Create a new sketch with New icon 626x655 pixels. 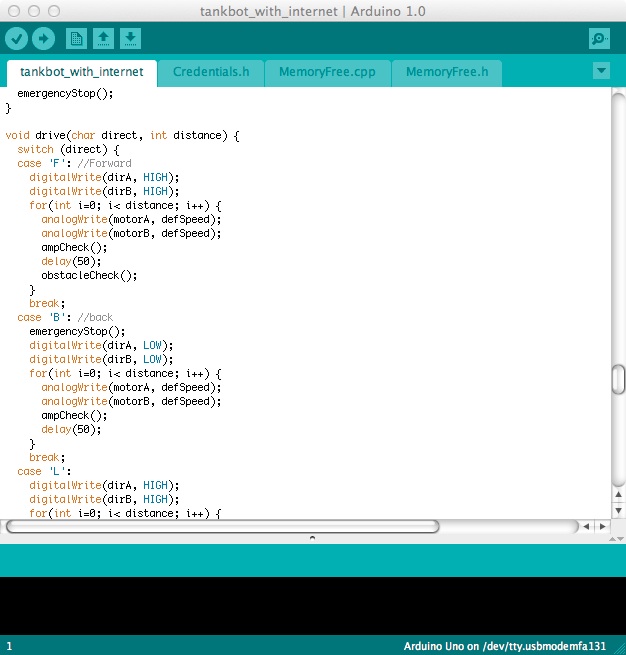(76, 39)
